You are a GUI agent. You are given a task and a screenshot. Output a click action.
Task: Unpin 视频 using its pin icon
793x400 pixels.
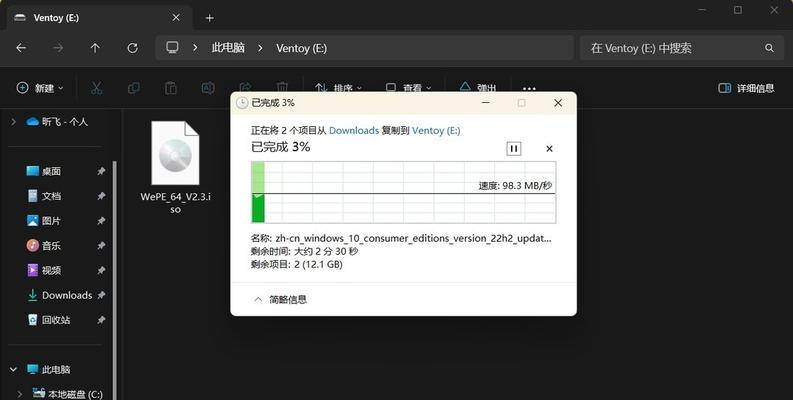pos(101,271)
